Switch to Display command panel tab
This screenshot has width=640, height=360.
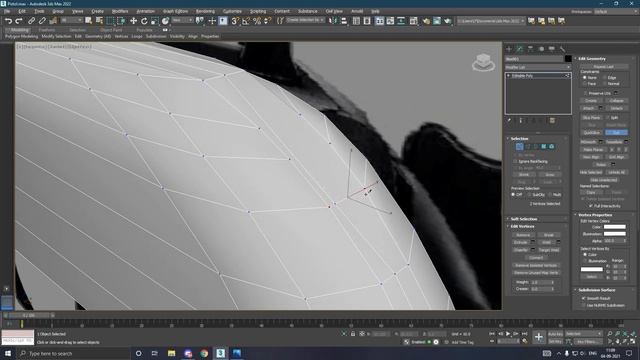552,49
